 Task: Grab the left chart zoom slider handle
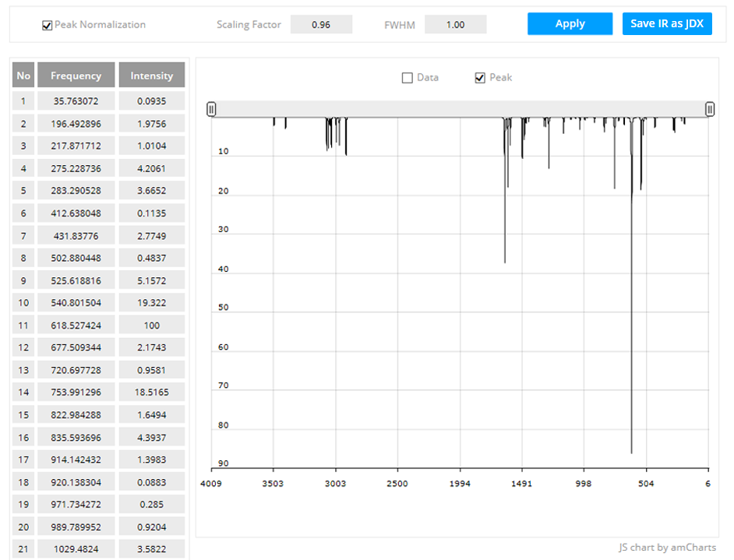[211, 109]
